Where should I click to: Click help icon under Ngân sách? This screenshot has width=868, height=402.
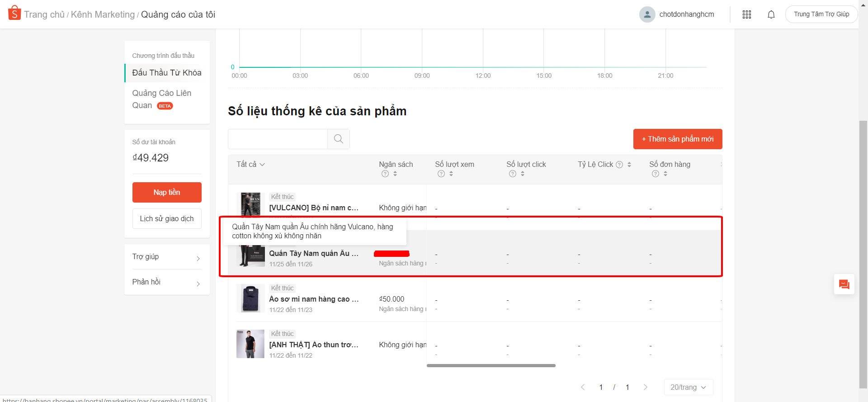385,174
